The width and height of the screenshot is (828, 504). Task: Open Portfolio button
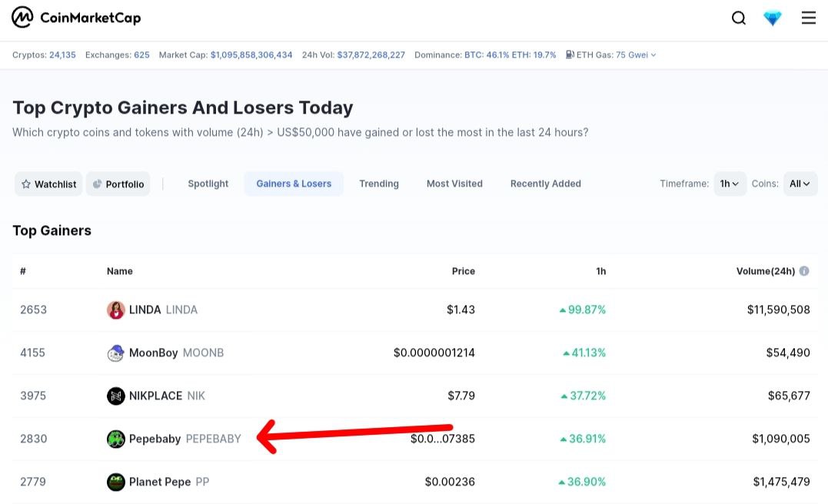tap(118, 184)
